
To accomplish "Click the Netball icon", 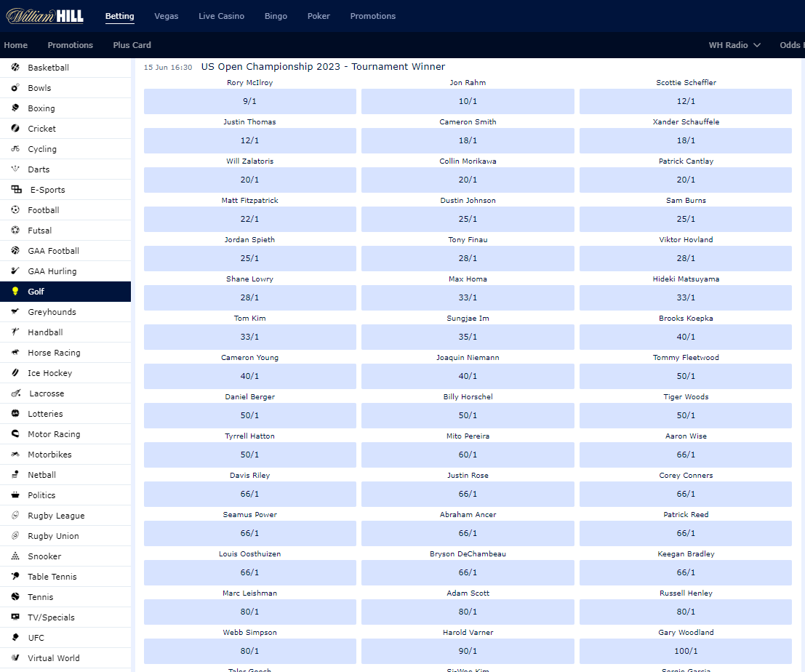I will tap(15, 474).
